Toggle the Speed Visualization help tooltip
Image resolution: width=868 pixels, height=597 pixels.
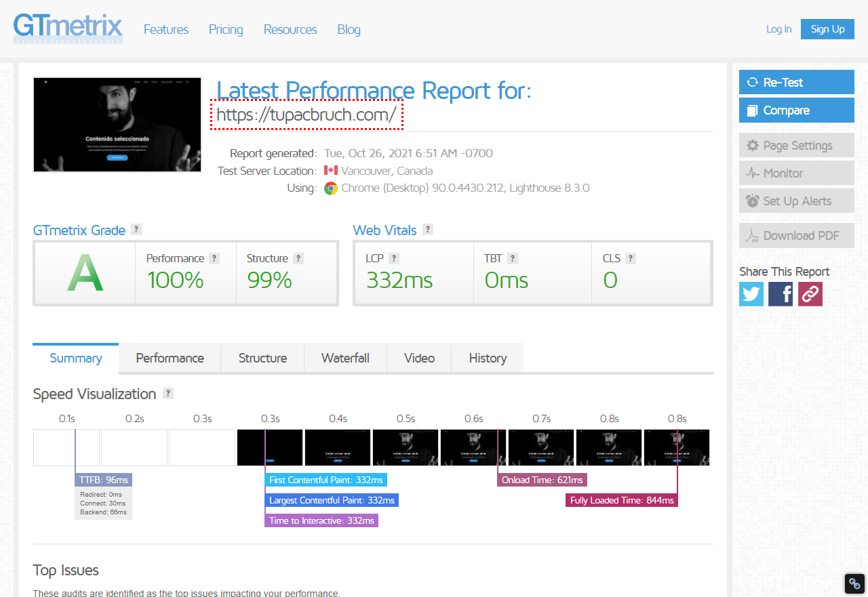tap(167, 393)
